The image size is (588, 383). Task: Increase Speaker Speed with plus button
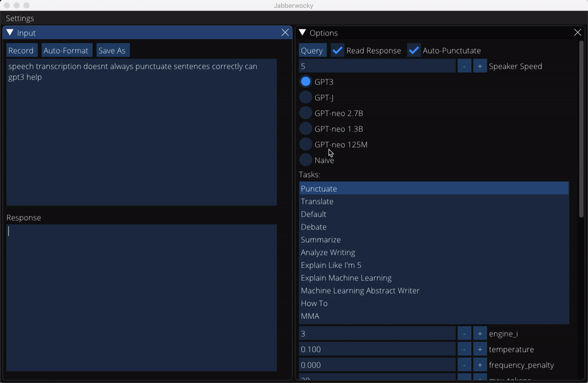480,66
